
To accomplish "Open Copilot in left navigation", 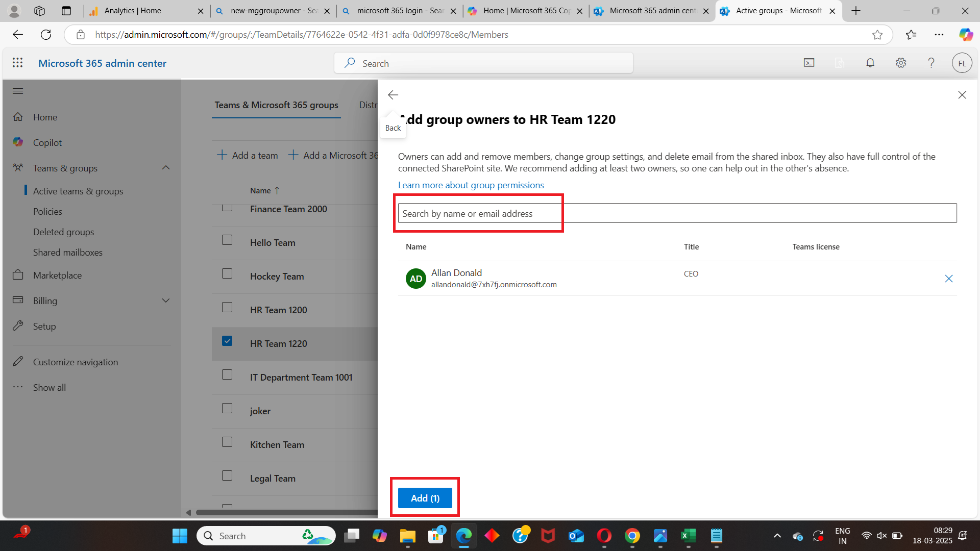I will click(x=47, y=142).
